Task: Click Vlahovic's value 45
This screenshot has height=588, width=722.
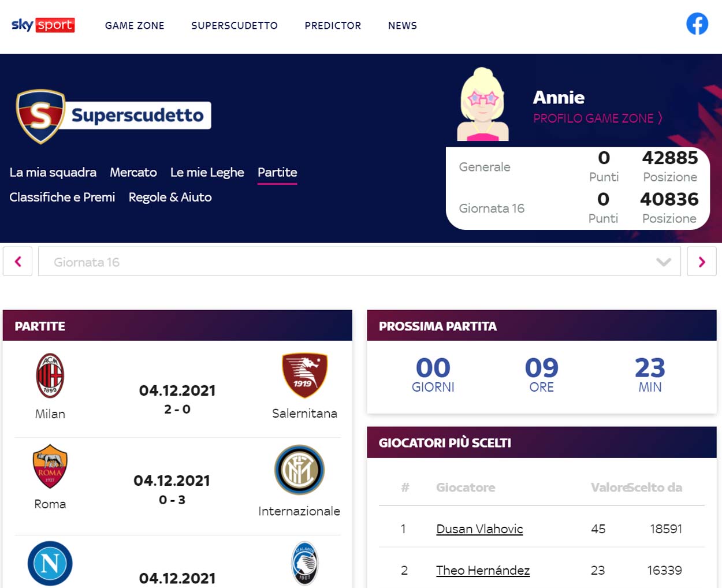Action: pos(598,529)
